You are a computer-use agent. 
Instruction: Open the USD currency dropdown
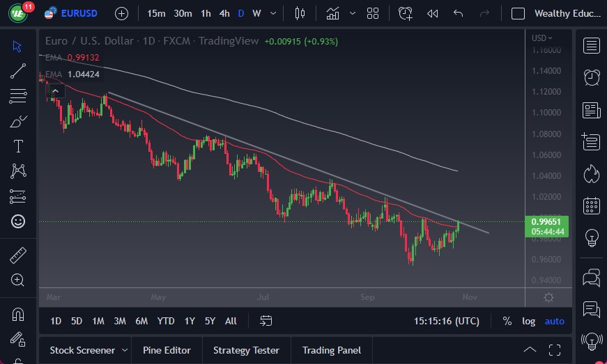pos(541,38)
